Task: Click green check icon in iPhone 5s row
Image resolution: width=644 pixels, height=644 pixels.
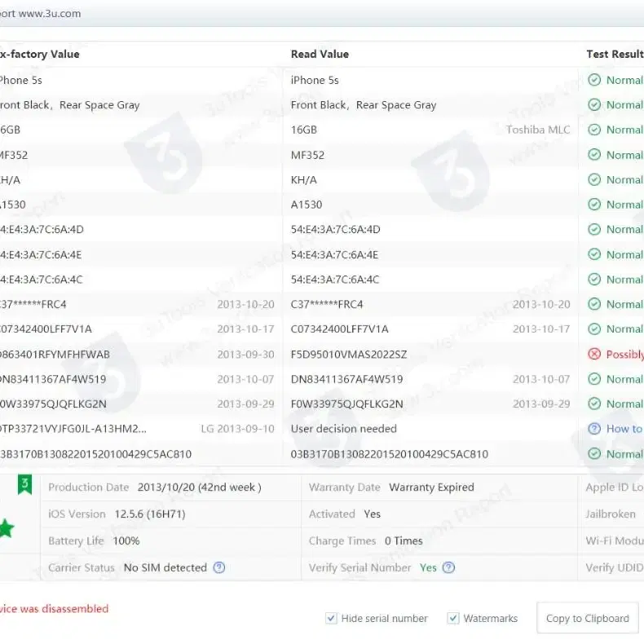Action: [594, 80]
